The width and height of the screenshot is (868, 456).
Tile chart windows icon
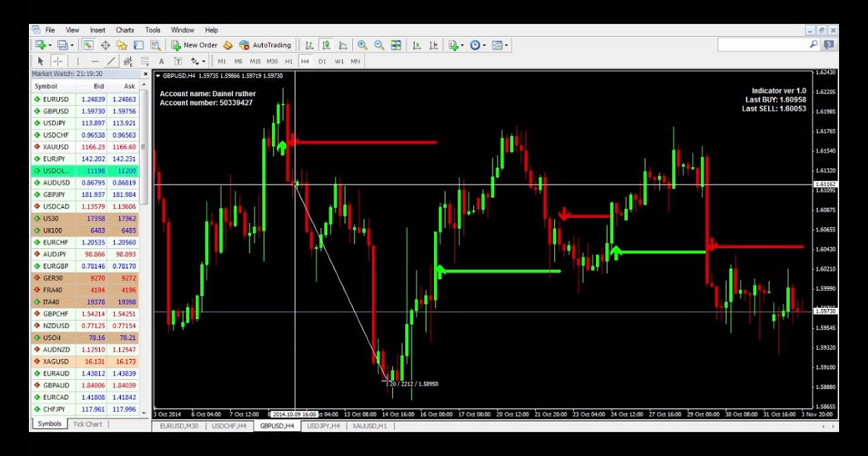[x=396, y=45]
